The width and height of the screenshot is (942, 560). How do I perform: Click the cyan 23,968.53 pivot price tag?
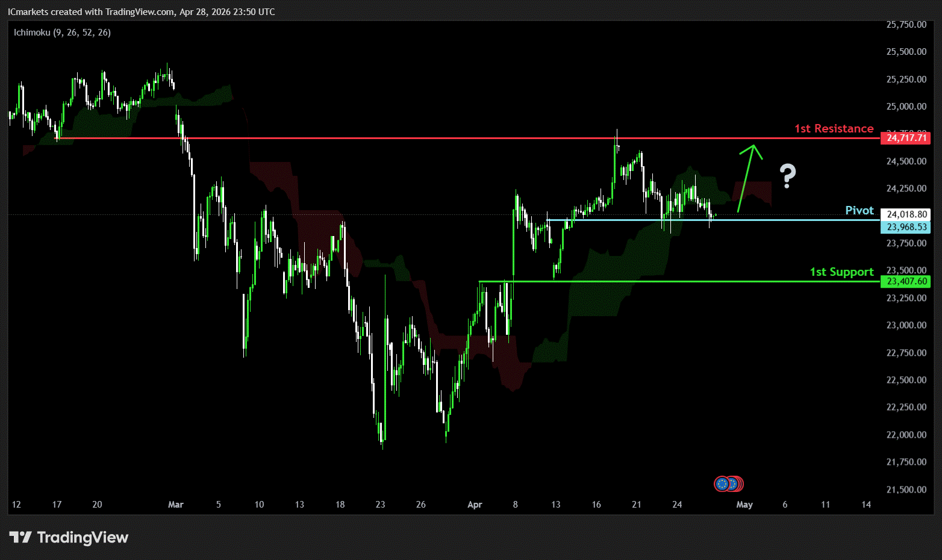click(x=905, y=227)
